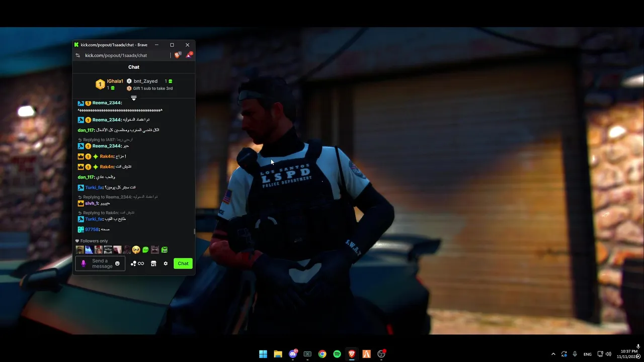Open the emoji picker smiley icon

point(118,263)
